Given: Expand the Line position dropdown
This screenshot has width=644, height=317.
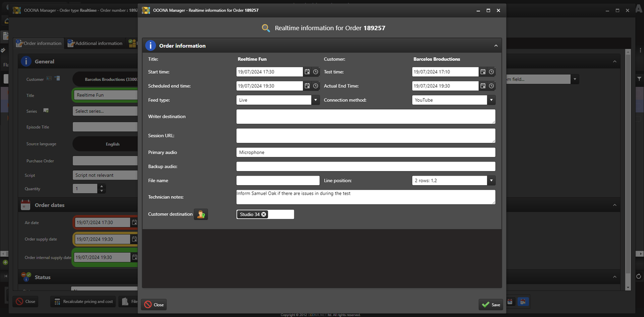Looking at the screenshot, I should pyautogui.click(x=491, y=180).
